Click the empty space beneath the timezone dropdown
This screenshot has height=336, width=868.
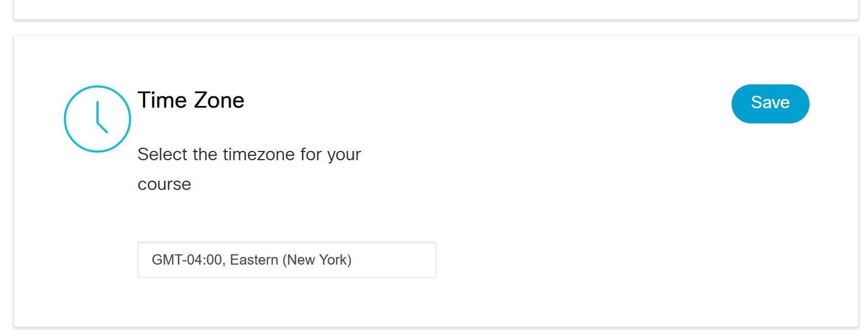click(x=287, y=302)
